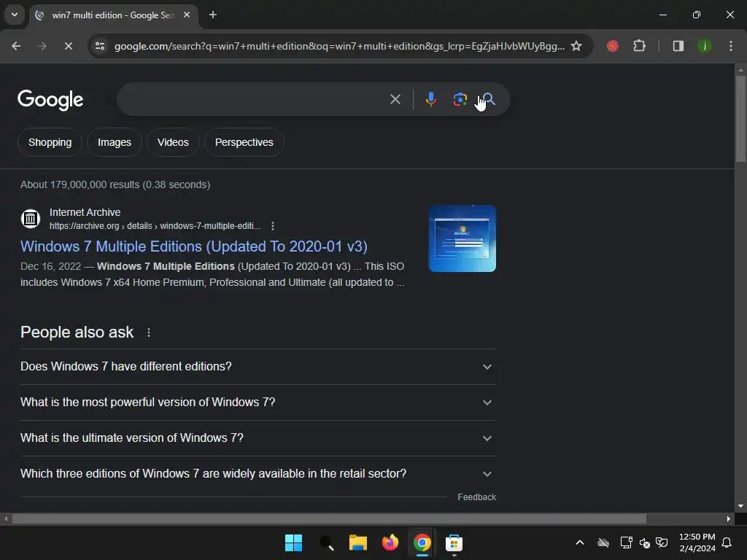Open "Windows 7 Multiple Editions" result link
The width and height of the screenshot is (747, 560).
point(194,246)
